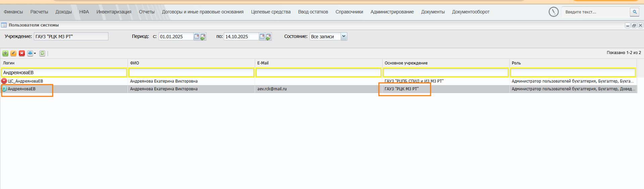The width and height of the screenshot is (644, 189).
Task: Click active status icon of АндреяноваЕВ
Action: (4, 89)
